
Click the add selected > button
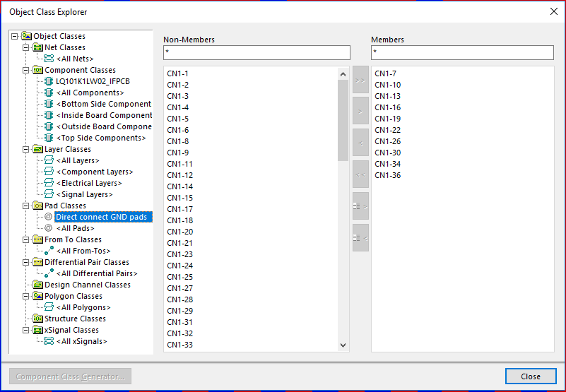[x=360, y=111]
